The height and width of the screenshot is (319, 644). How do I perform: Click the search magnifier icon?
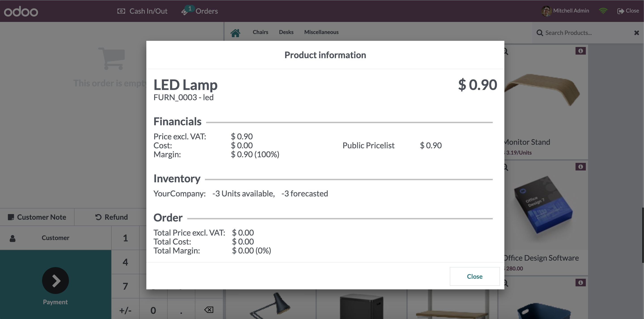pos(540,33)
